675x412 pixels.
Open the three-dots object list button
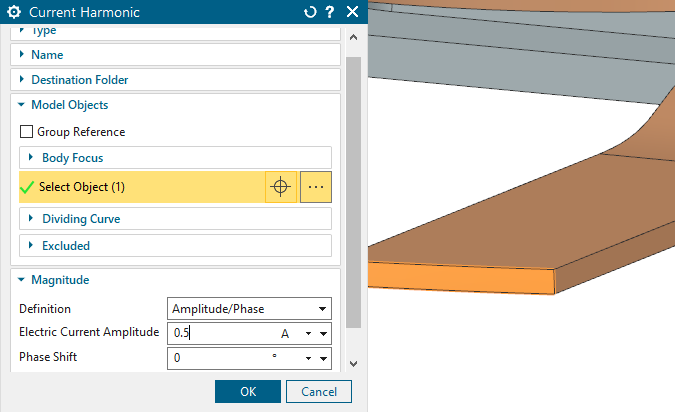point(315,187)
